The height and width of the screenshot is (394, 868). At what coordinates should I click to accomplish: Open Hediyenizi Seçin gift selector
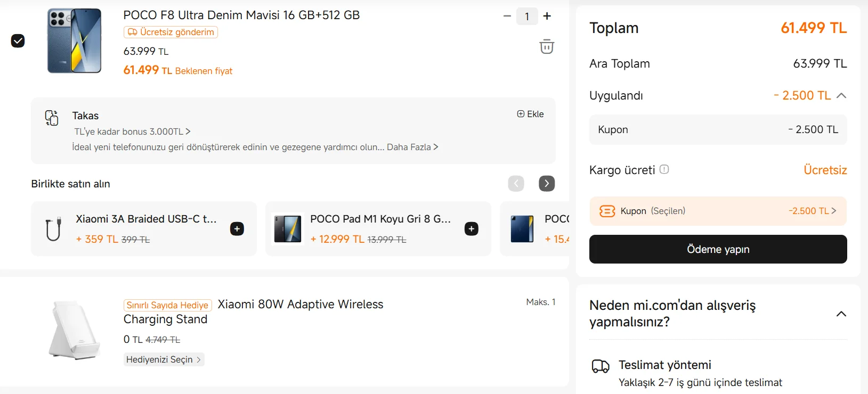click(164, 359)
